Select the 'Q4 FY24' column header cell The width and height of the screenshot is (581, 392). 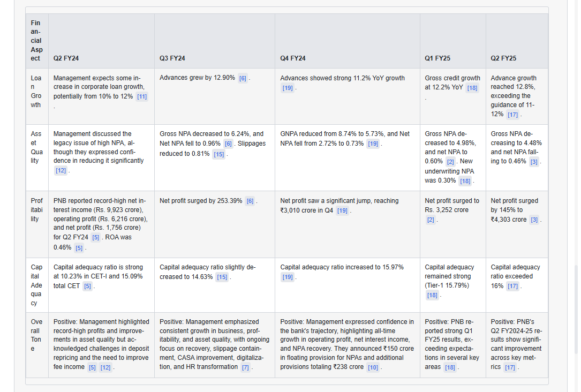point(292,58)
